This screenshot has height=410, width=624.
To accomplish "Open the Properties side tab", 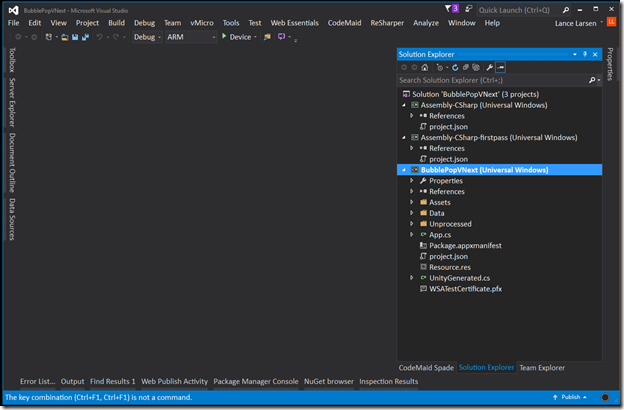I will (x=610, y=64).
